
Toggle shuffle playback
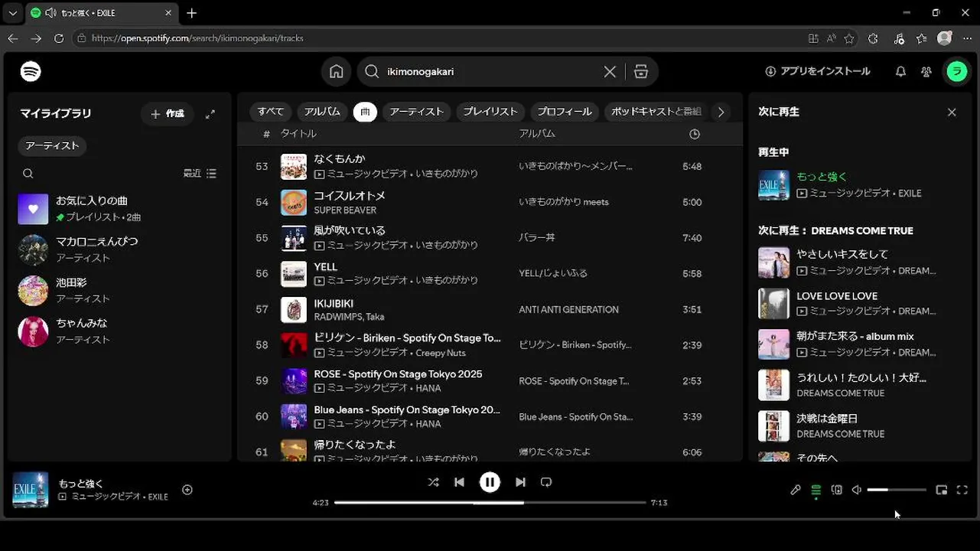tap(433, 482)
